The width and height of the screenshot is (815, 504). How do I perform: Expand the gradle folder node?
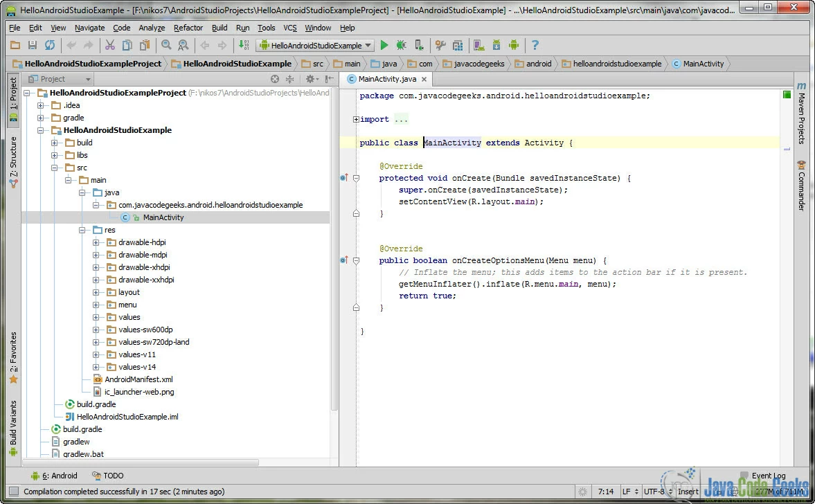pyautogui.click(x=41, y=118)
